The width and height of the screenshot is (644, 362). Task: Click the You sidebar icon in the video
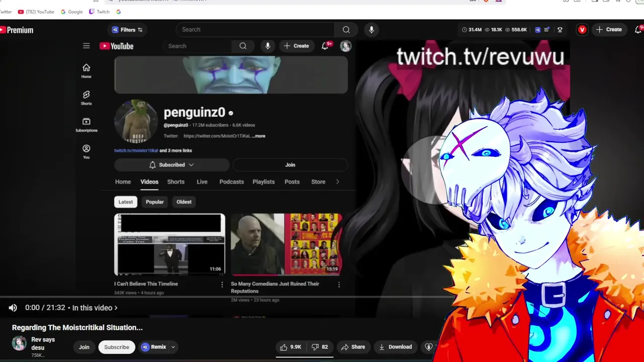click(87, 152)
